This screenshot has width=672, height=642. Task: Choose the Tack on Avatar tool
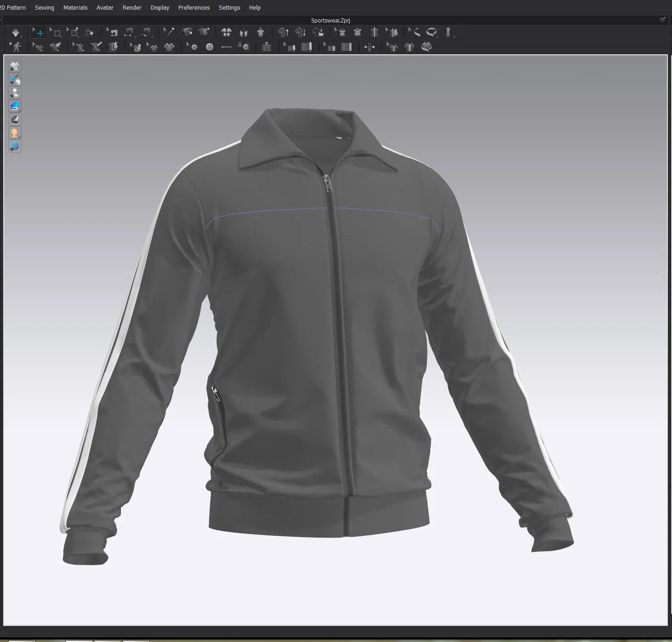click(187, 32)
